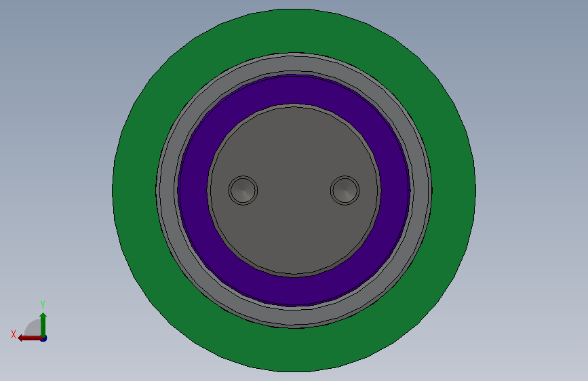Click the 'X' axis label
Screen dimensions: 588x381
click(14, 334)
